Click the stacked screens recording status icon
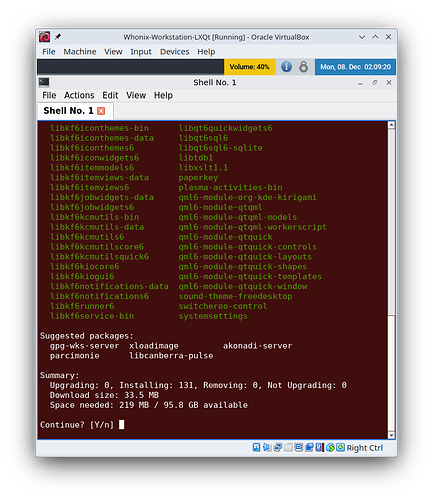Viewport: 433px width, 499px height. pyautogui.click(x=309, y=447)
